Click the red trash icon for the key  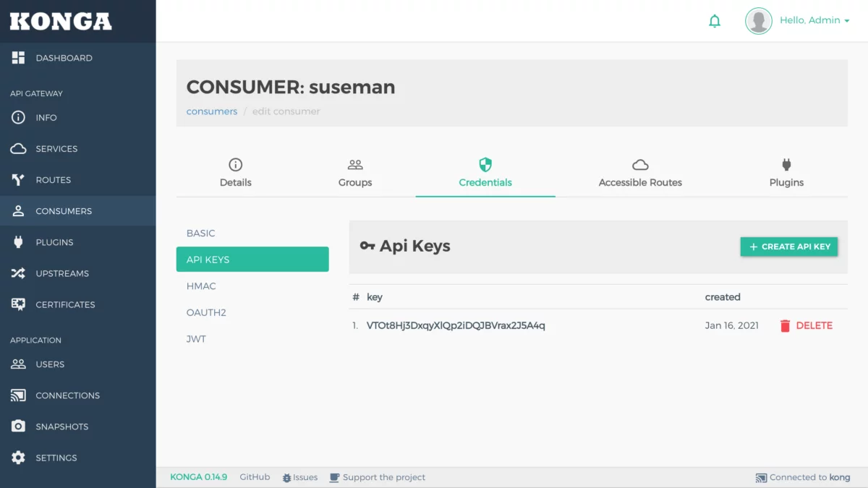click(785, 326)
